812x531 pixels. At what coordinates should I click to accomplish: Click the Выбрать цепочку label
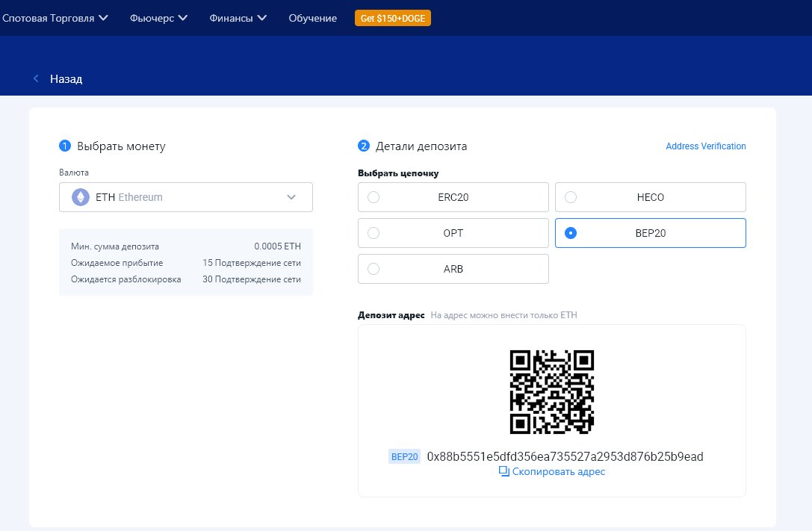(398, 173)
